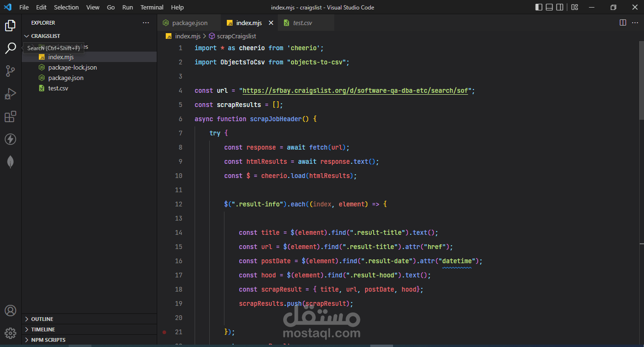Follow the sfbay.craigslist.org URL link
Image resolution: width=644 pixels, height=347 pixels.
355,90
